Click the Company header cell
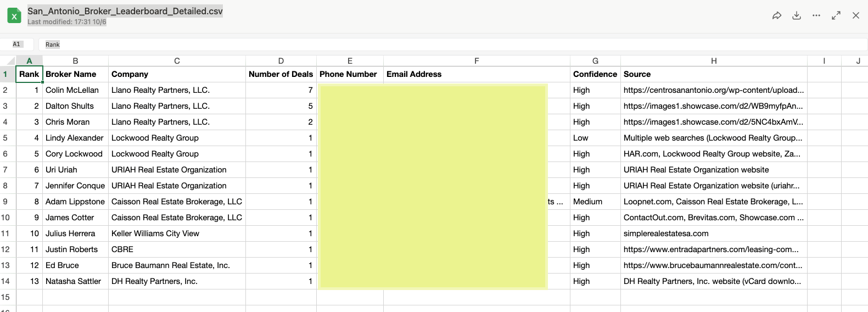This screenshot has height=312, width=868. point(177,74)
